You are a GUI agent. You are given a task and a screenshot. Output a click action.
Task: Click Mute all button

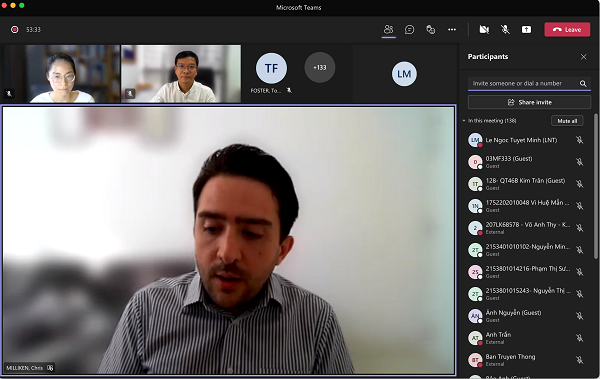(x=567, y=121)
